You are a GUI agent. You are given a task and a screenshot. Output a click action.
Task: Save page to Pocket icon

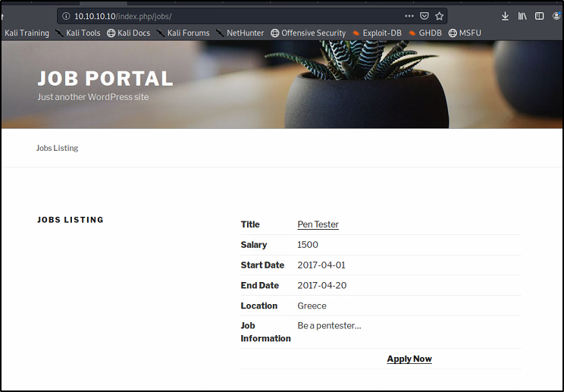point(425,16)
